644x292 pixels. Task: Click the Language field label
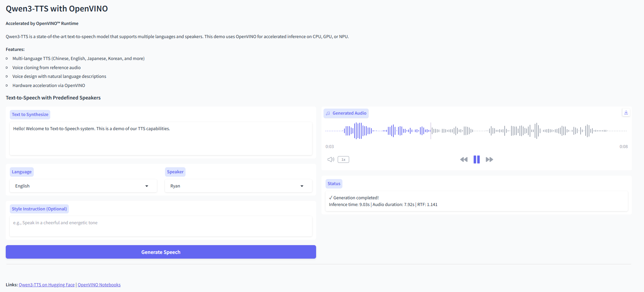(22, 172)
